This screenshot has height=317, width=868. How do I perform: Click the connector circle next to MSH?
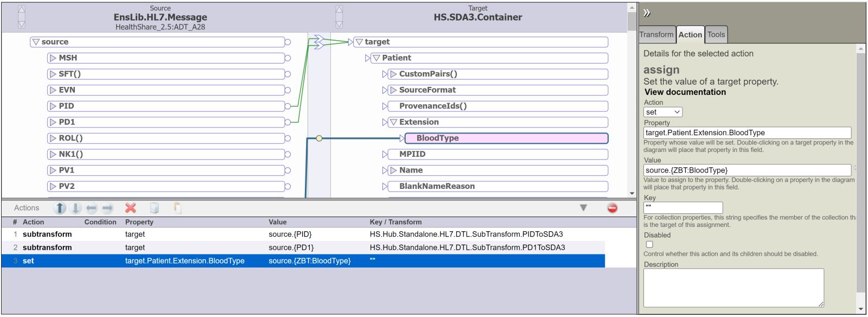(x=288, y=58)
